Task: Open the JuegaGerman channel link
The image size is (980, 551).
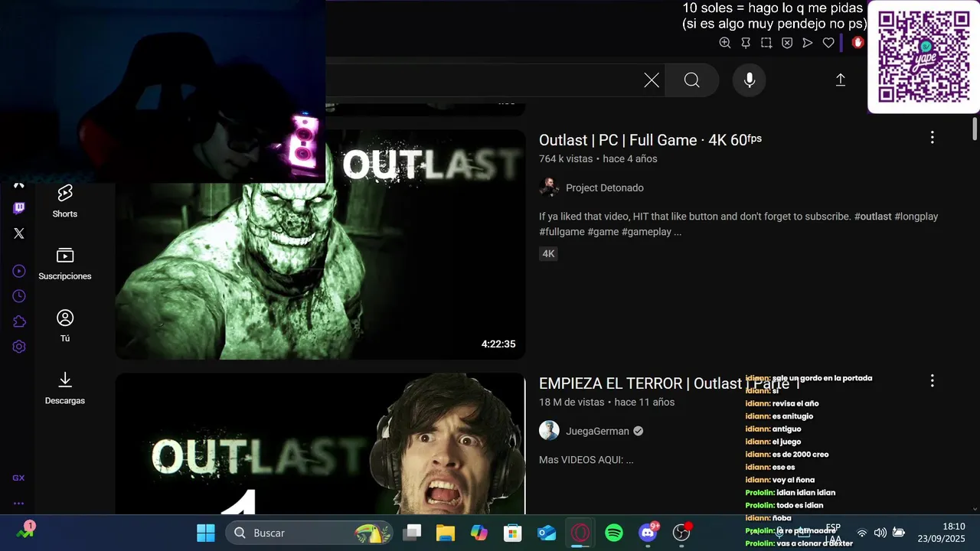Action: 597,431
